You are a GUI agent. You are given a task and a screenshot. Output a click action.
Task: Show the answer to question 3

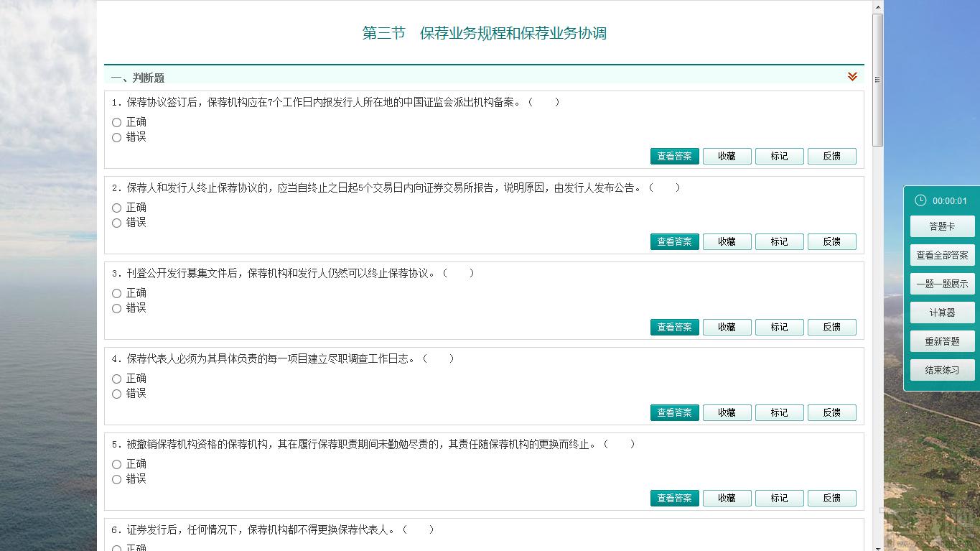click(675, 327)
